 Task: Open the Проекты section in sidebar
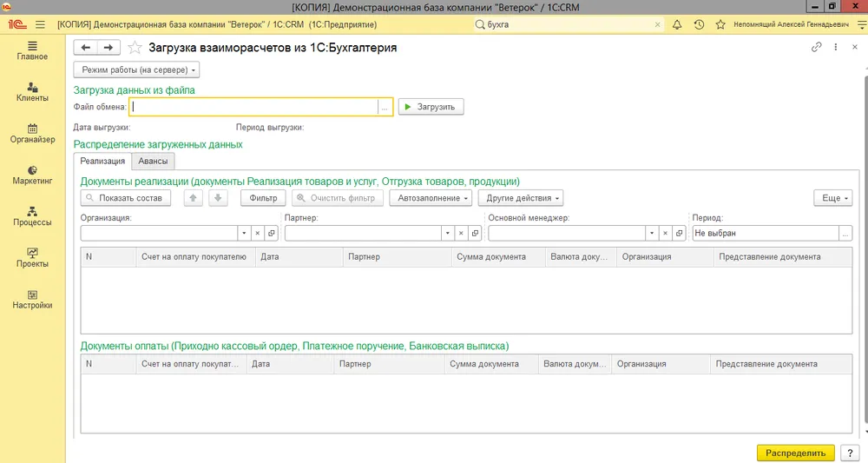(x=32, y=259)
